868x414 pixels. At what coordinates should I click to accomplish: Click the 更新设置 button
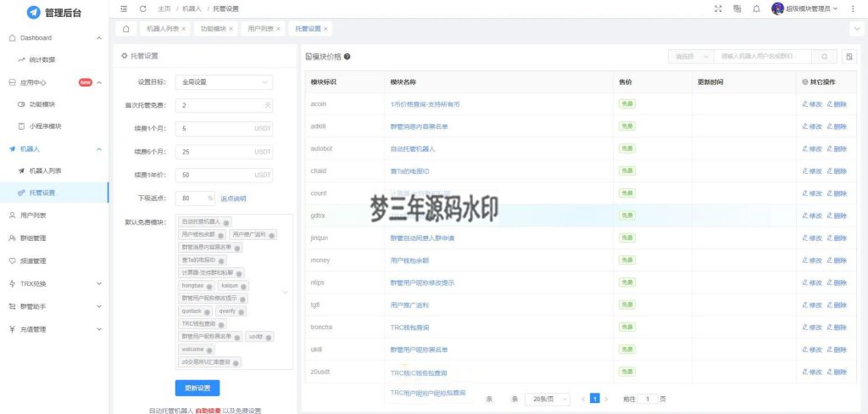tap(198, 388)
